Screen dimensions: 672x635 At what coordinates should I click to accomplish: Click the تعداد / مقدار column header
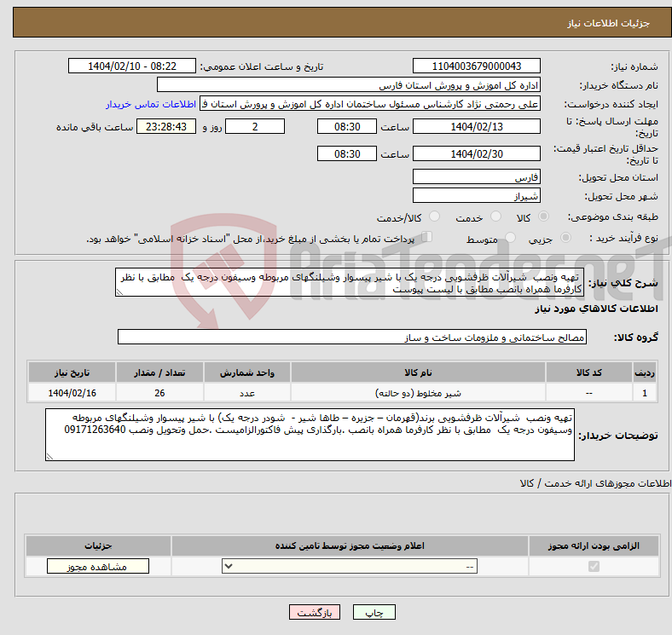[159, 372]
